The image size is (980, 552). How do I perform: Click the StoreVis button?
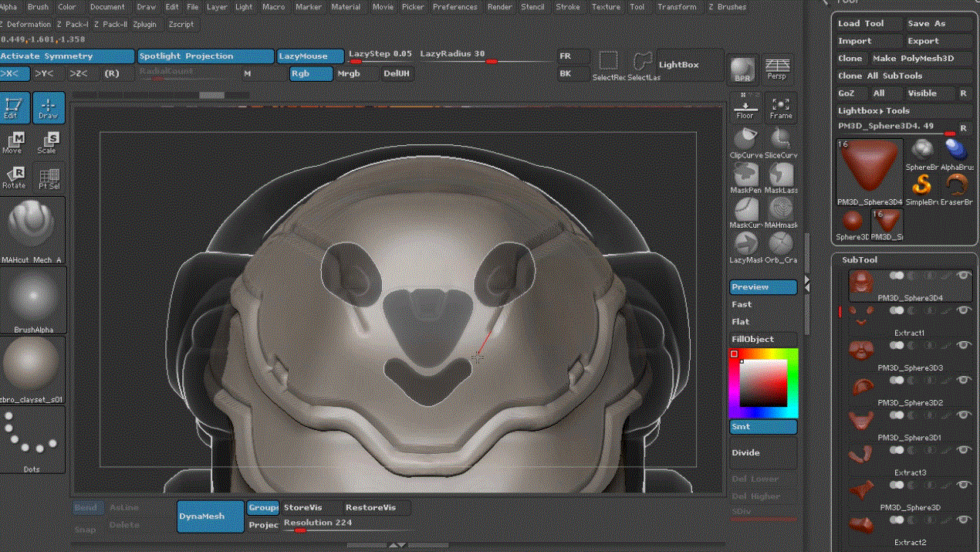[x=311, y=507]
